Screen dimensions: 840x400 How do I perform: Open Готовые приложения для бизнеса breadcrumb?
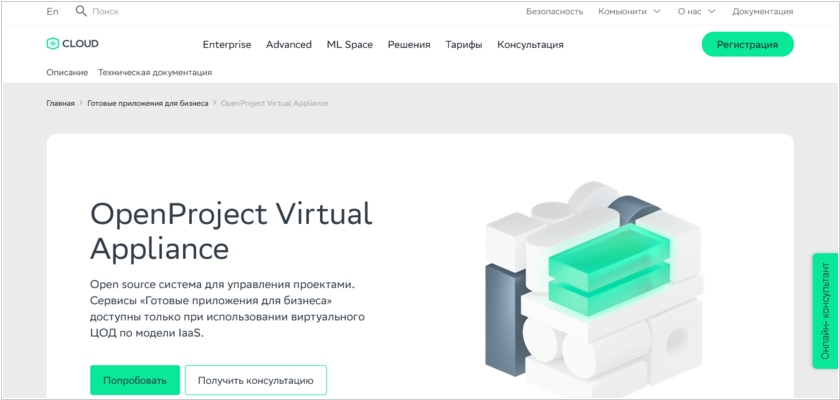[148, 103]
